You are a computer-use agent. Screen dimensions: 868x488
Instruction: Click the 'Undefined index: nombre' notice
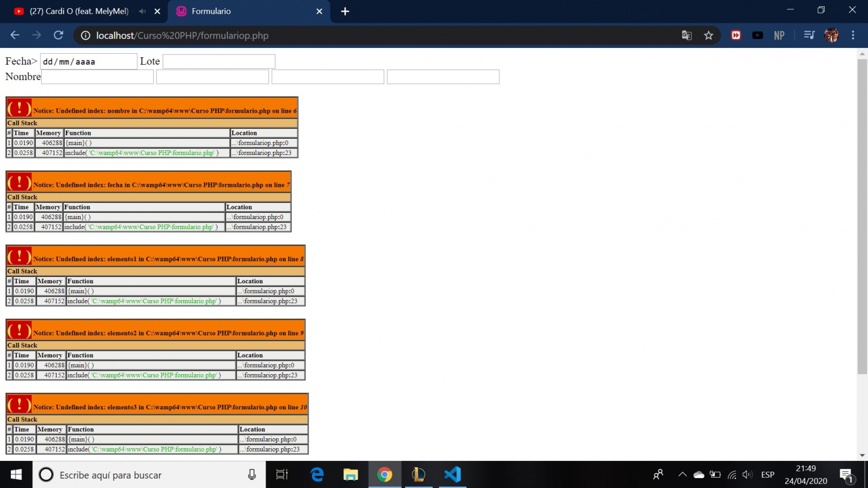pos(165,110)
